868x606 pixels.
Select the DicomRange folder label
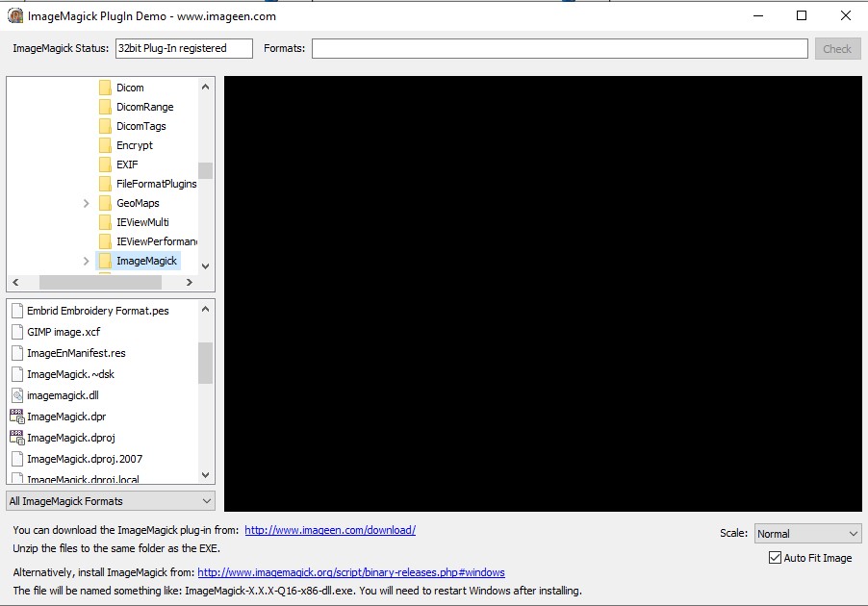coord(145,107)
